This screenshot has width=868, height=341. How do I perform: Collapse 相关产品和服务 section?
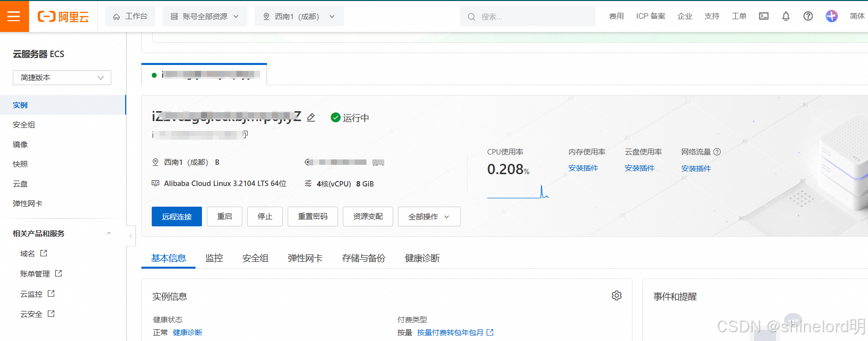coord(109,233)
